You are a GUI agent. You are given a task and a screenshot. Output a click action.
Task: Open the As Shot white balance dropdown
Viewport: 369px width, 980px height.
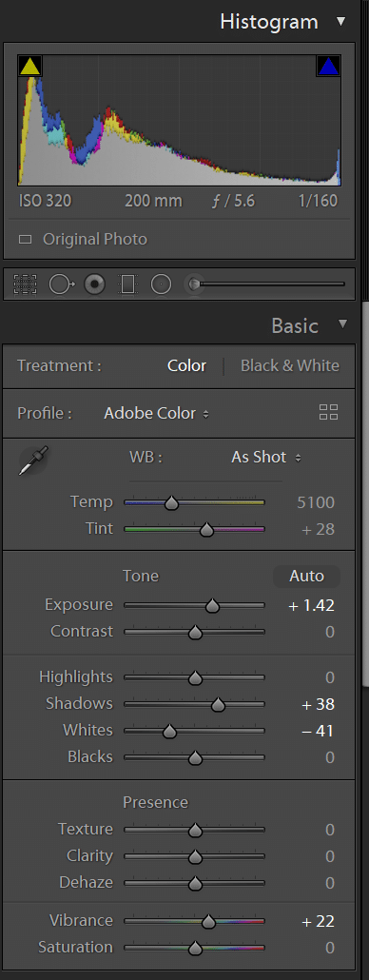click(266, 458)
